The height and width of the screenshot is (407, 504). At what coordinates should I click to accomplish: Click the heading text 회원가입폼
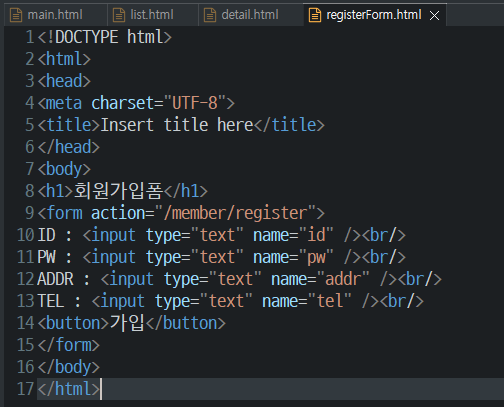tap(118, 191)
